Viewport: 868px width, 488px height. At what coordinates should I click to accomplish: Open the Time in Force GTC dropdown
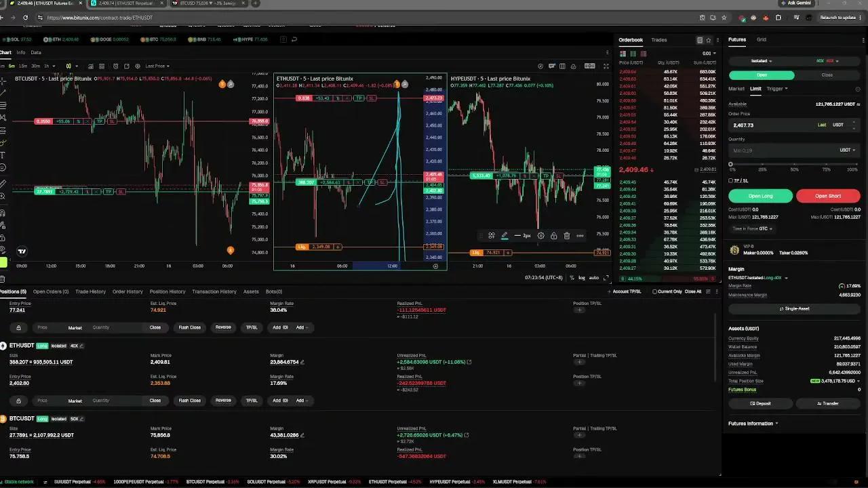pyautogui.click(x=753, y=229)
